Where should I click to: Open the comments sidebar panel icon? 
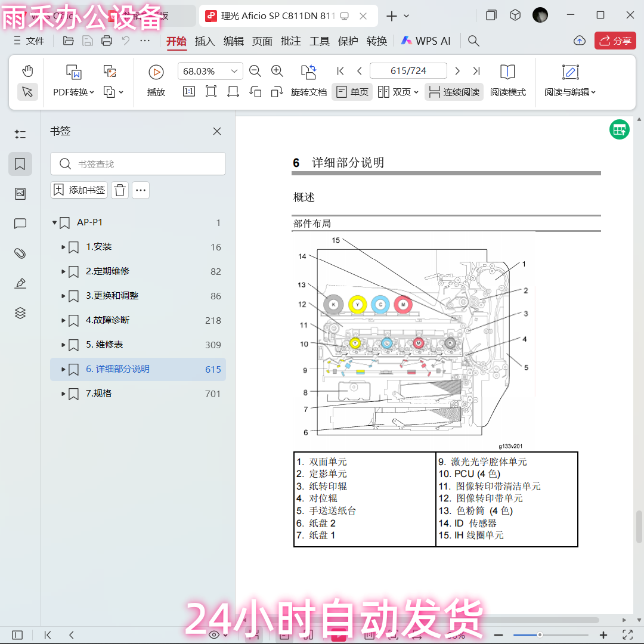point(20,224)
